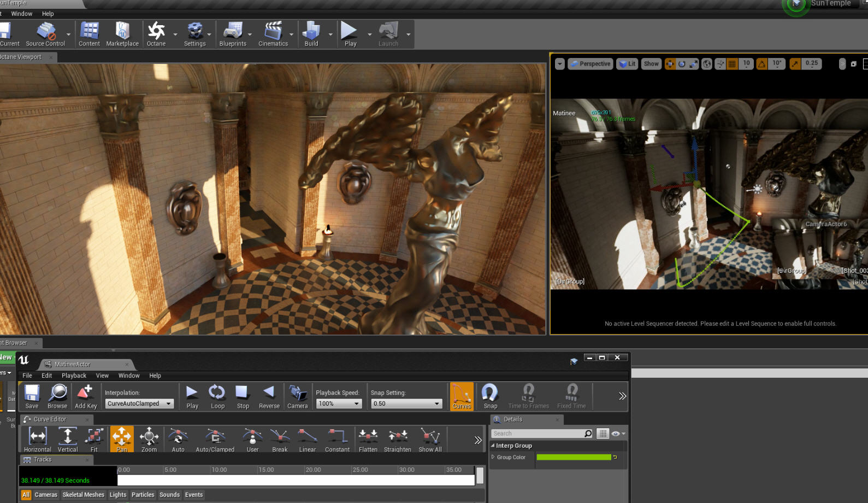868x503 pixels.
Task: Open Source Control in the main toolbar
Action: click(x=45, y=34)
